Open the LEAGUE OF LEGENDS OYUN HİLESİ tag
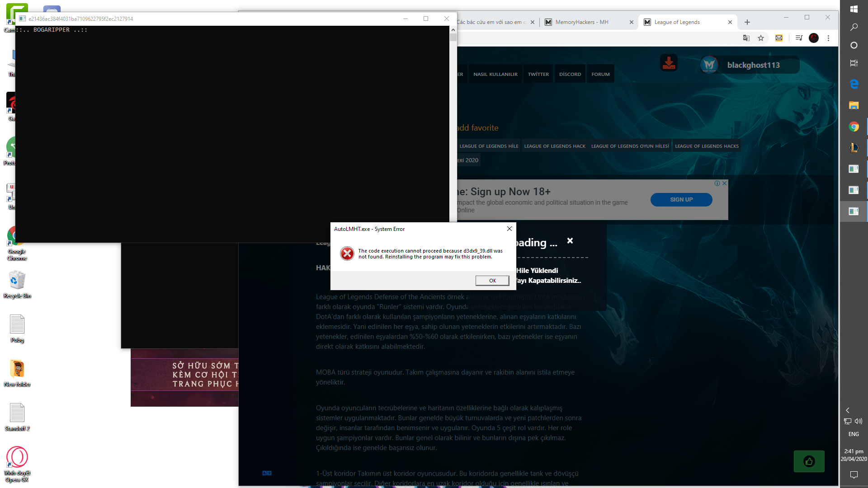Image resolution: width=868 pixels, height=488 pixels. [630, 146]
